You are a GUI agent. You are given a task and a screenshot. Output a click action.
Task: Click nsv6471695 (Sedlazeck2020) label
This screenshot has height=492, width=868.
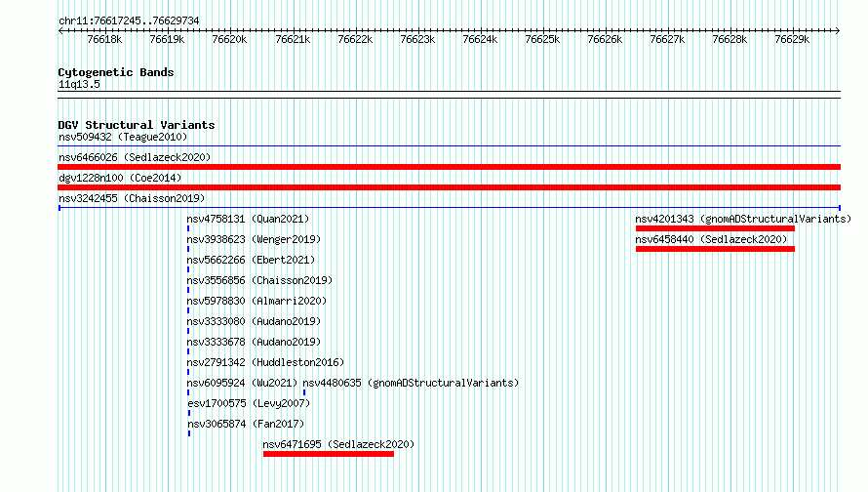pos(338,444)
